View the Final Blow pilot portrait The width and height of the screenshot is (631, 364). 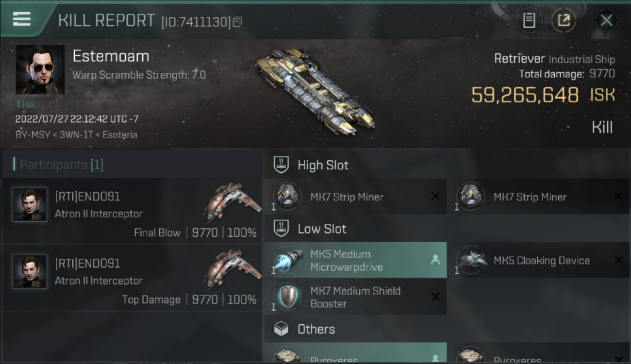tap(30, 204)
